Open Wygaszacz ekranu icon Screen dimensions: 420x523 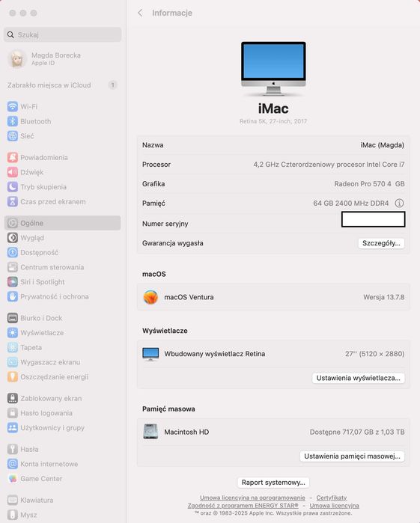pyautogui.click(x=12, y=362)
